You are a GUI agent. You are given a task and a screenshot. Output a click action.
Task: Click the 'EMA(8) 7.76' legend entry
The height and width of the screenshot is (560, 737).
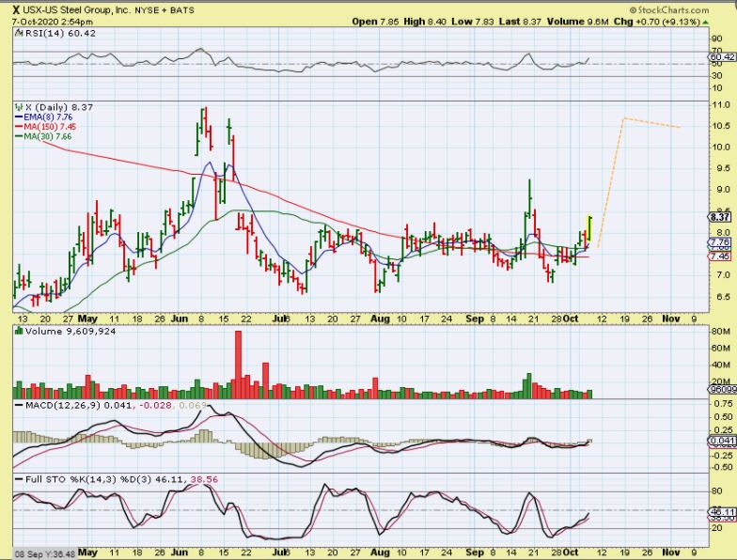[43, 117]
